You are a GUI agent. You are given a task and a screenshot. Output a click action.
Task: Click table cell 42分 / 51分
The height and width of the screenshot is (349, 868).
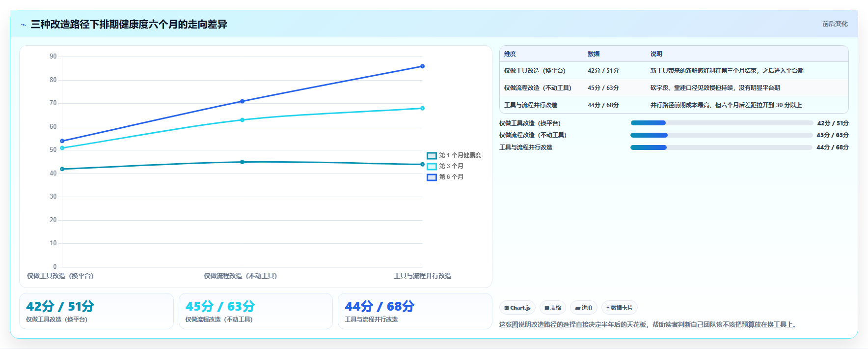click(603, 71)
